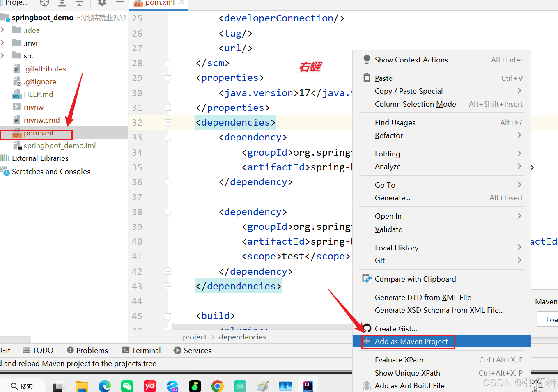Collapse the properties block fold marker
This screenshot has width=558, height=392.
168,78
